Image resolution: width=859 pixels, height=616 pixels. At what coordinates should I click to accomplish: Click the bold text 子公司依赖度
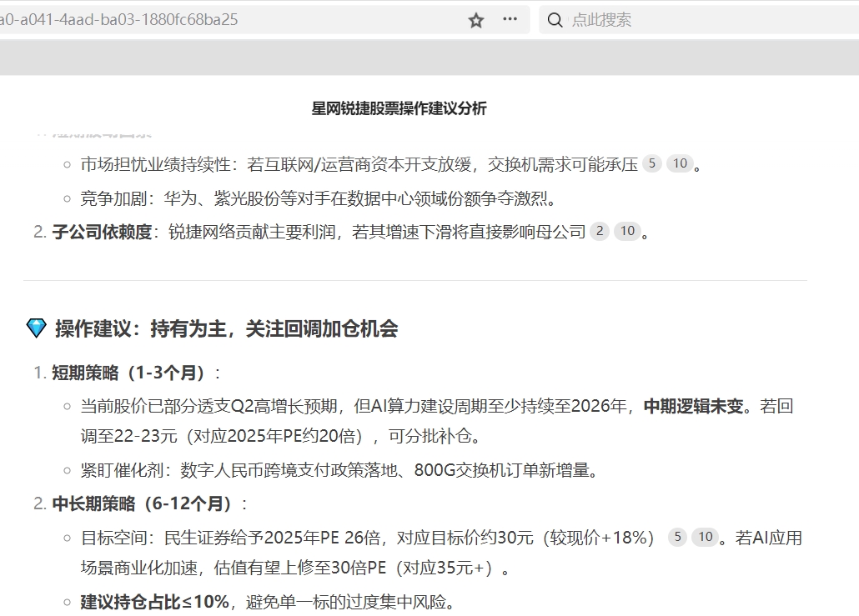click(102, 232)
